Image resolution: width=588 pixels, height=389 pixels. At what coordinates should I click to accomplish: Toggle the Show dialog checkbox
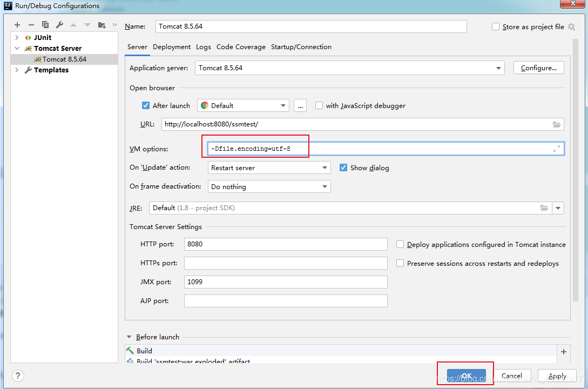[x=343, y=167]
